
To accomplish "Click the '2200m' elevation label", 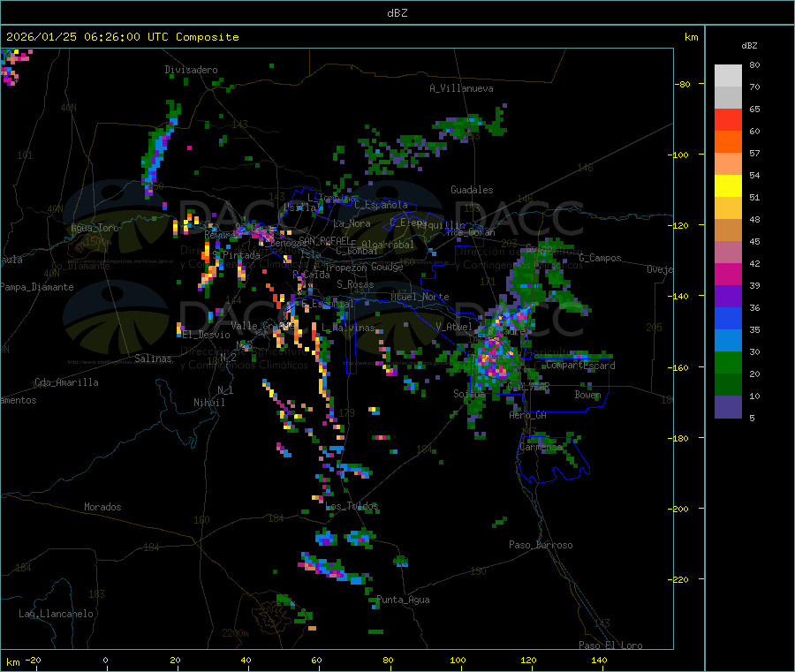I will [235, 633].
